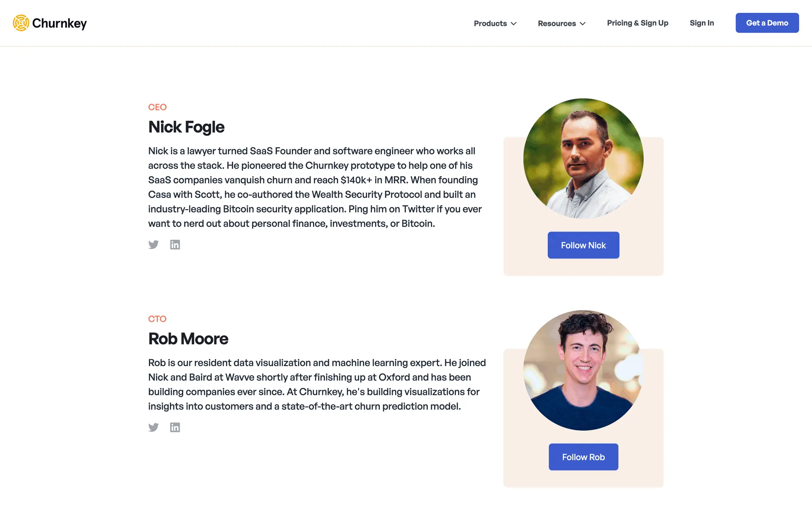Screen dimensions: 812x508
Task: Open Rob Moore's LinkedIn icon
Action: click(175, 428)
